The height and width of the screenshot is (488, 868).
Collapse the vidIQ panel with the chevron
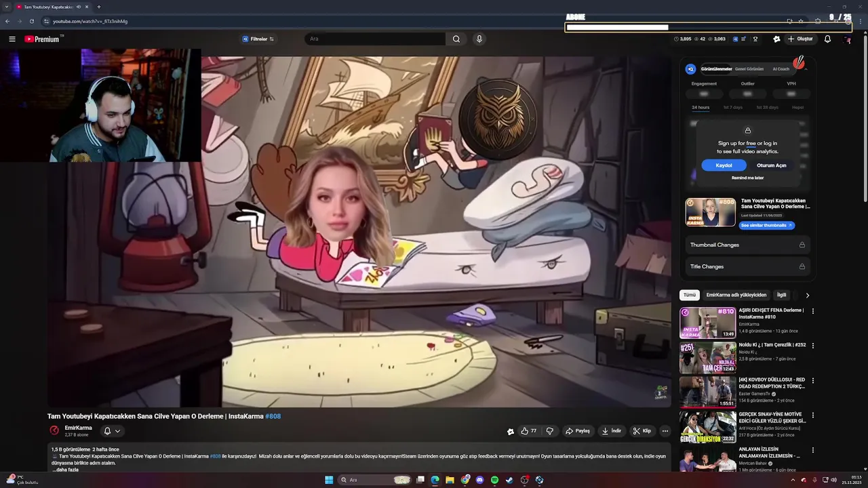[806, 69]
